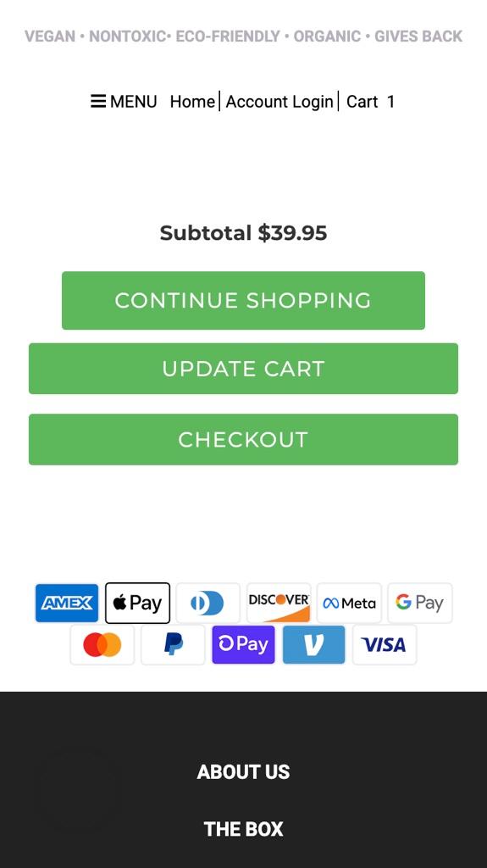The height and width of the screenshot is (868, 487).
Task: Click the Shop Pay icon
Action: coord(244,645)
